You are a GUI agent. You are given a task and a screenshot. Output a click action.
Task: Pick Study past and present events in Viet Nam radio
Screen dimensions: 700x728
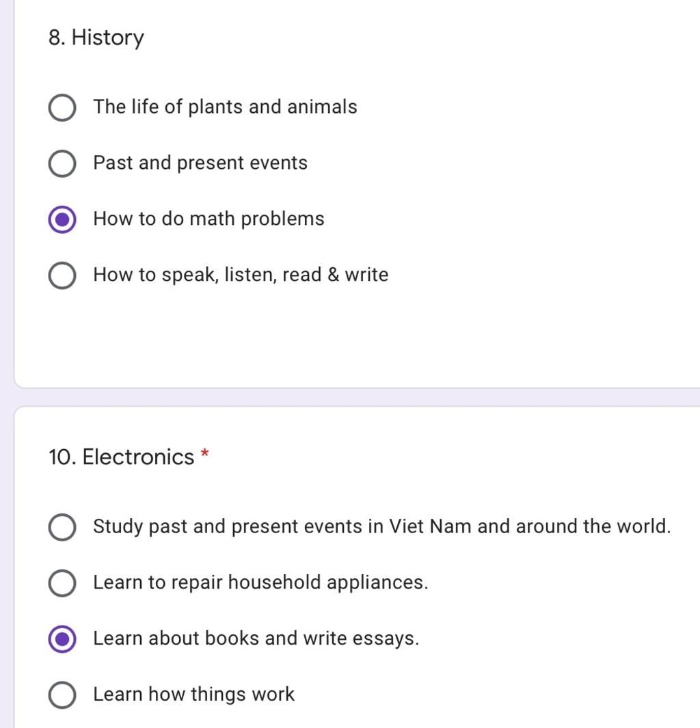62,527
